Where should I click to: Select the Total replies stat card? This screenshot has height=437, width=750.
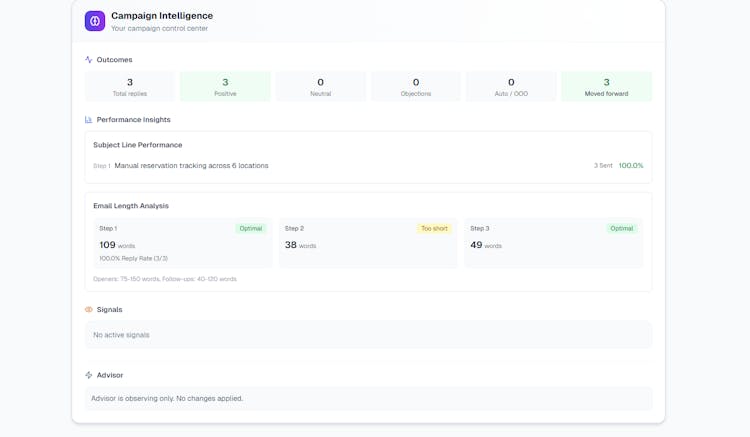coord(130,87)
